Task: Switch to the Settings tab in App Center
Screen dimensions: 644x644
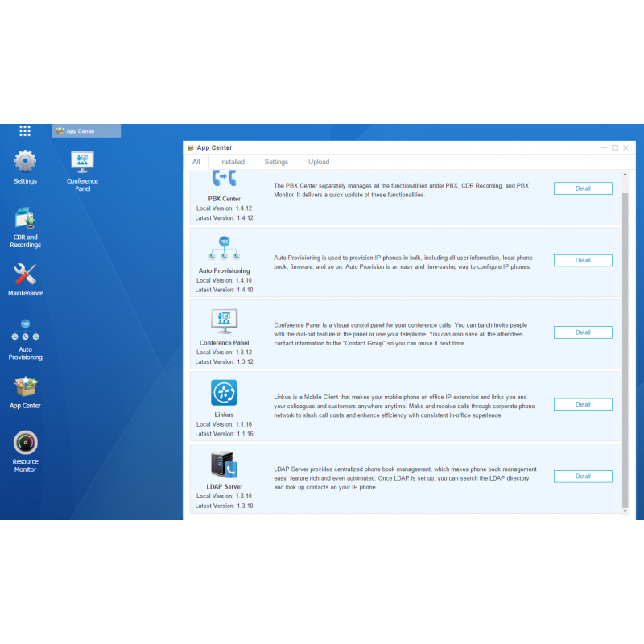Action: tap(276, 162)
